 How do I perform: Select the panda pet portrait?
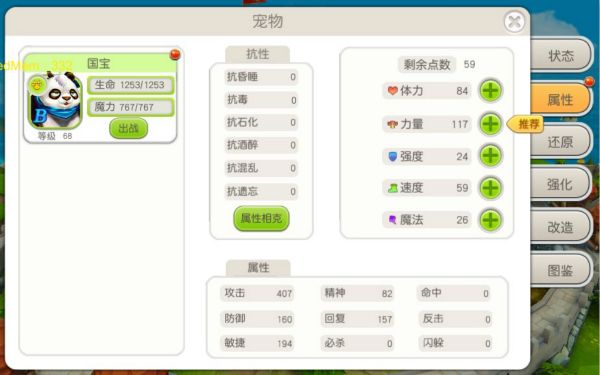[54, 100]
